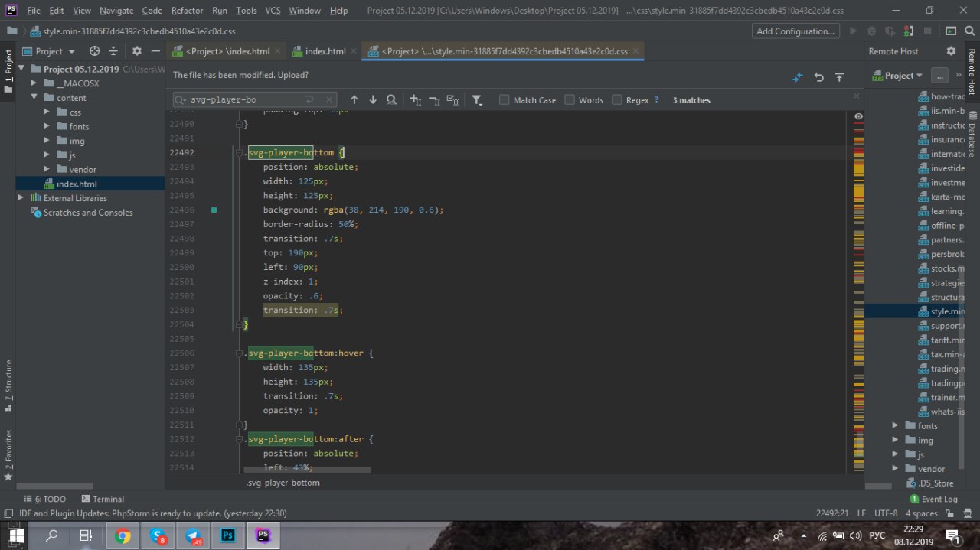Click the Search Everywhere magnifier icon

(969, 31)
